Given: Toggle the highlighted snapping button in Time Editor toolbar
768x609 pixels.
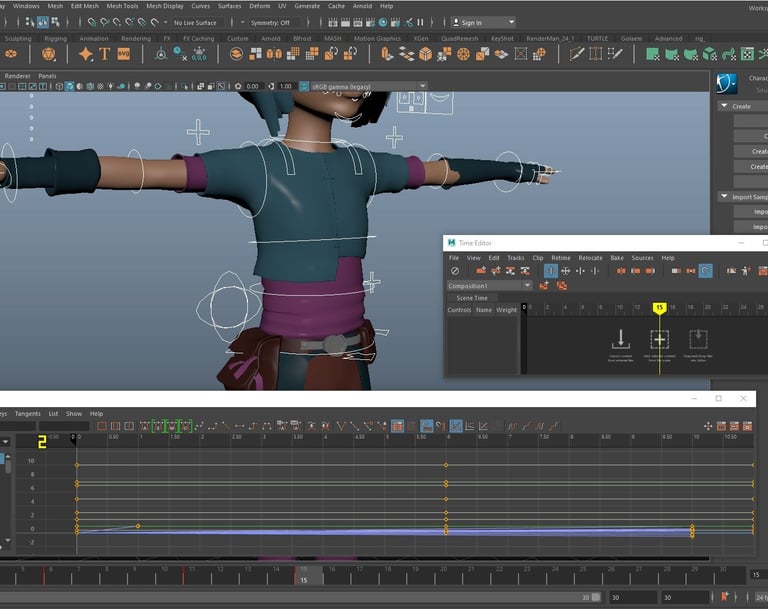Looking at the screenshot, I should (x=550, y=271).
